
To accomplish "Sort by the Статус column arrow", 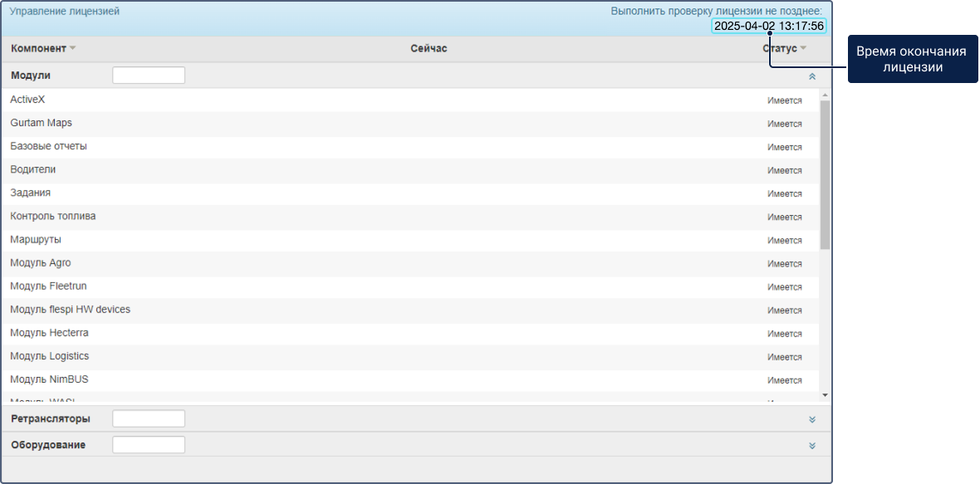I will (x=803, y=49).
